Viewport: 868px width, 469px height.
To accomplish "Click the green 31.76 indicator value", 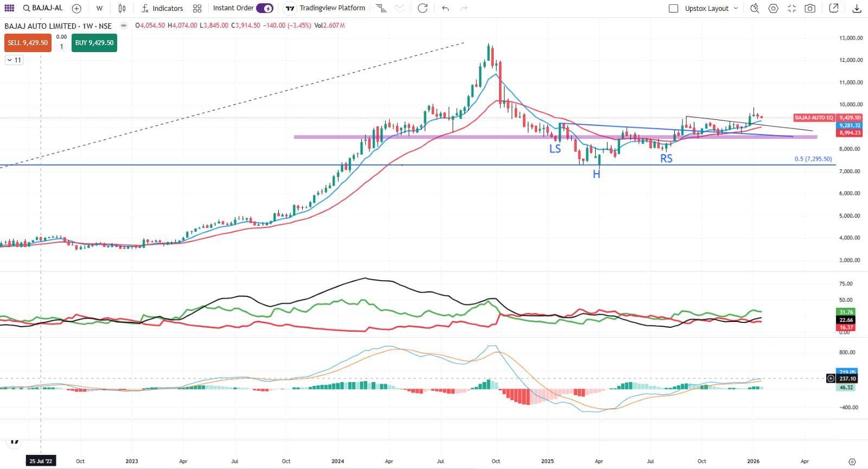I will coord(846,312).
